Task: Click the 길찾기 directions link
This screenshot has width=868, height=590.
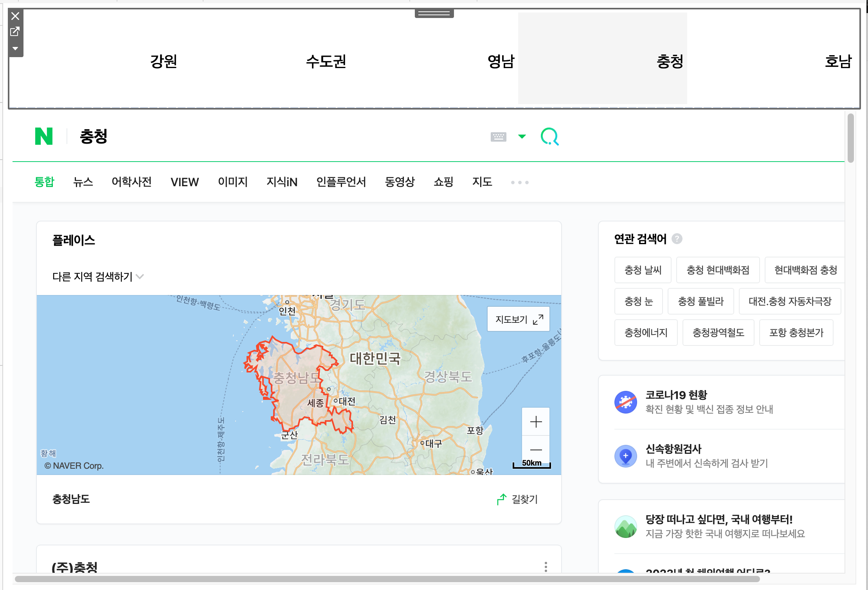Action: 517,499
